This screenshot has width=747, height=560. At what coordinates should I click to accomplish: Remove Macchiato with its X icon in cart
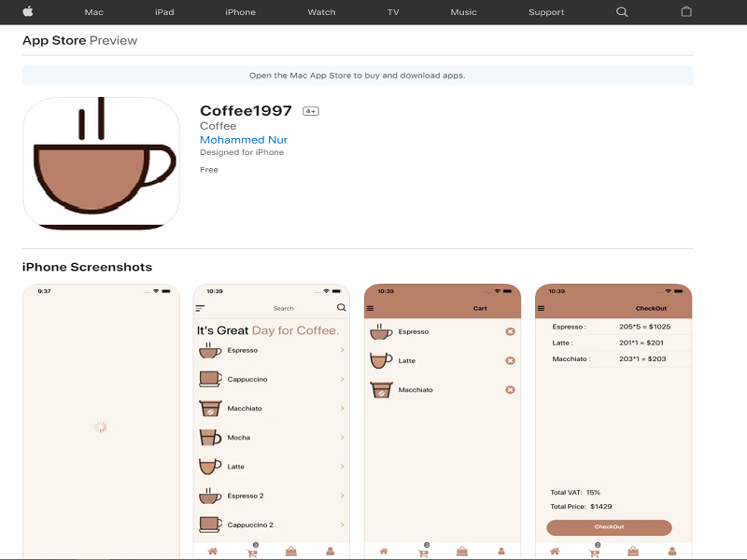pos(510,389)
